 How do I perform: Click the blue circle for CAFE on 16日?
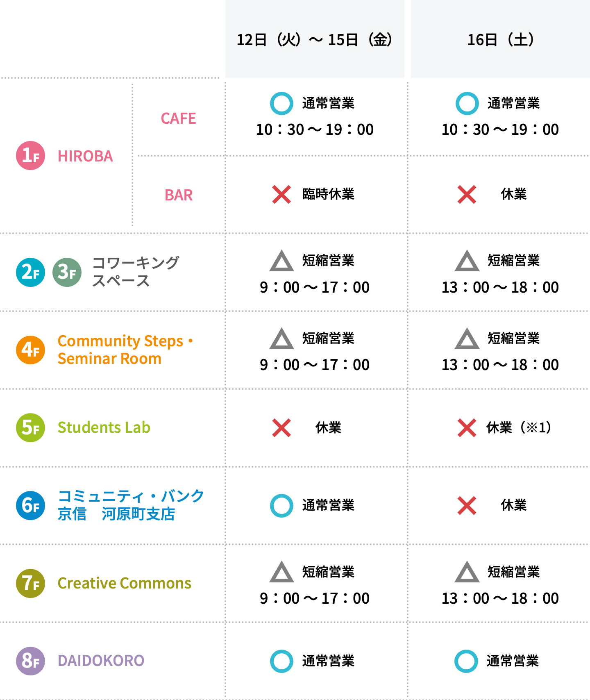click(467, 103)
